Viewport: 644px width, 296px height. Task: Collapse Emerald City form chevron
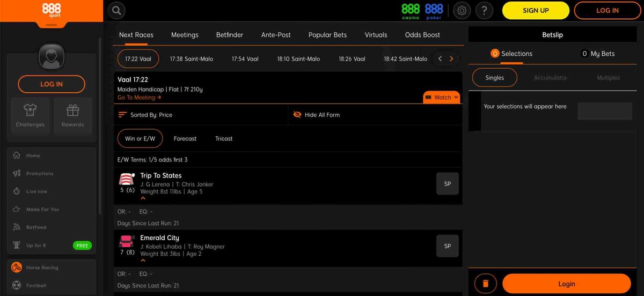pos(143,261)
